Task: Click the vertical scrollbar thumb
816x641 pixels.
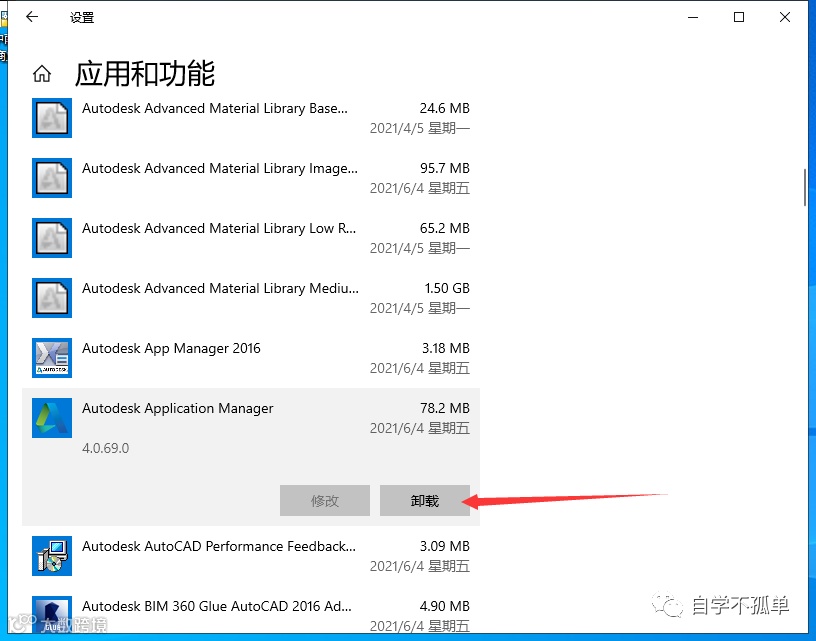Action: pos(805,188)
